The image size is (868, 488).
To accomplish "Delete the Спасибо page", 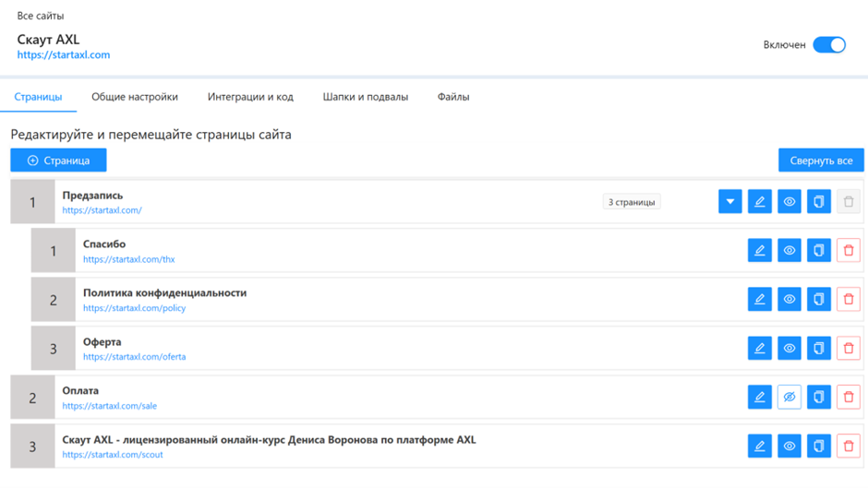I will (848, 250).
